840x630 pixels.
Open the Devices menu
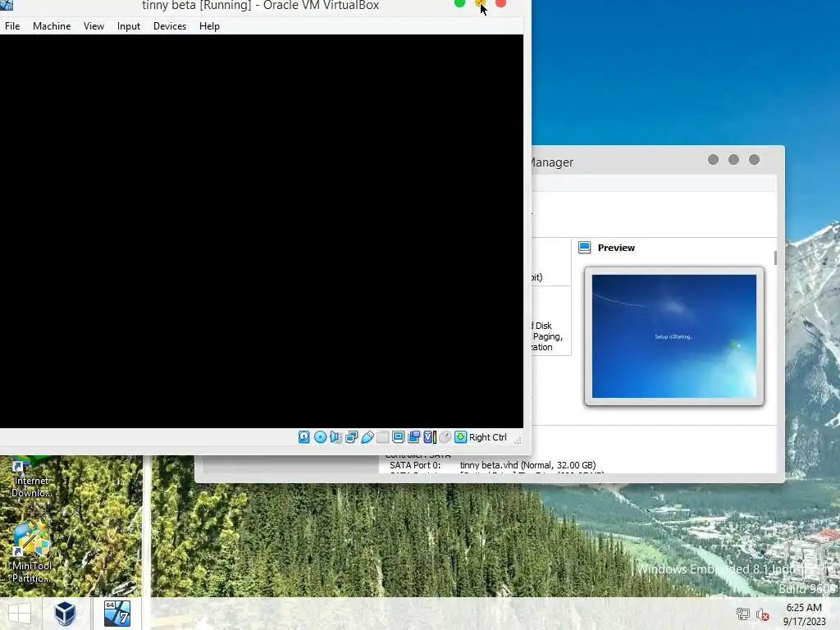(170, 25)
